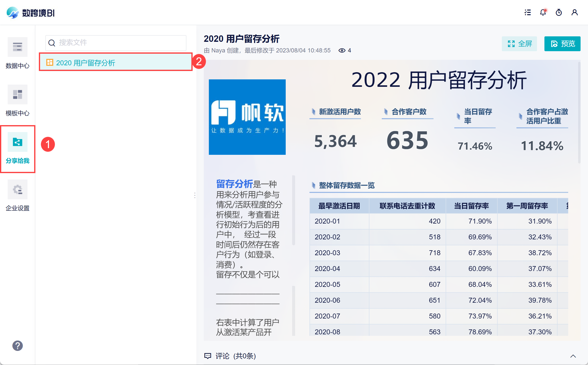Click the help question mark icon

(18, 345)
